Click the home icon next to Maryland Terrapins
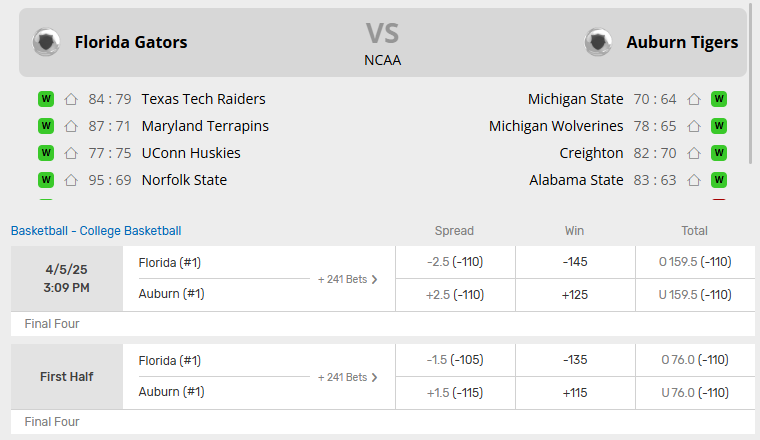This screenshot has height=440, width=760. tap(71, 126)
